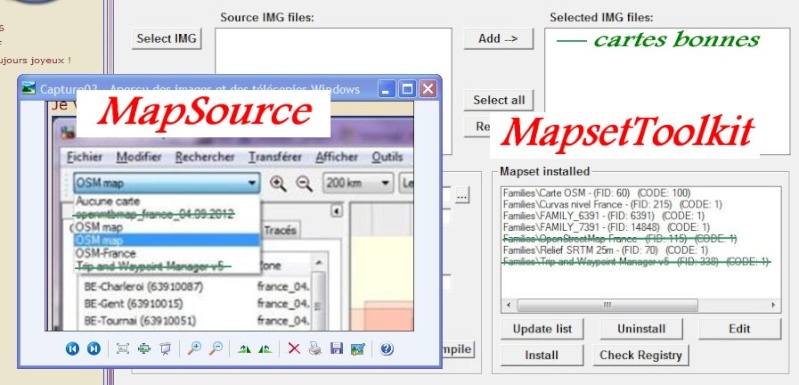Click the small collapse arrow above Tracés
The width and height of the screenshot is (799, 385).
coord(337,211)
